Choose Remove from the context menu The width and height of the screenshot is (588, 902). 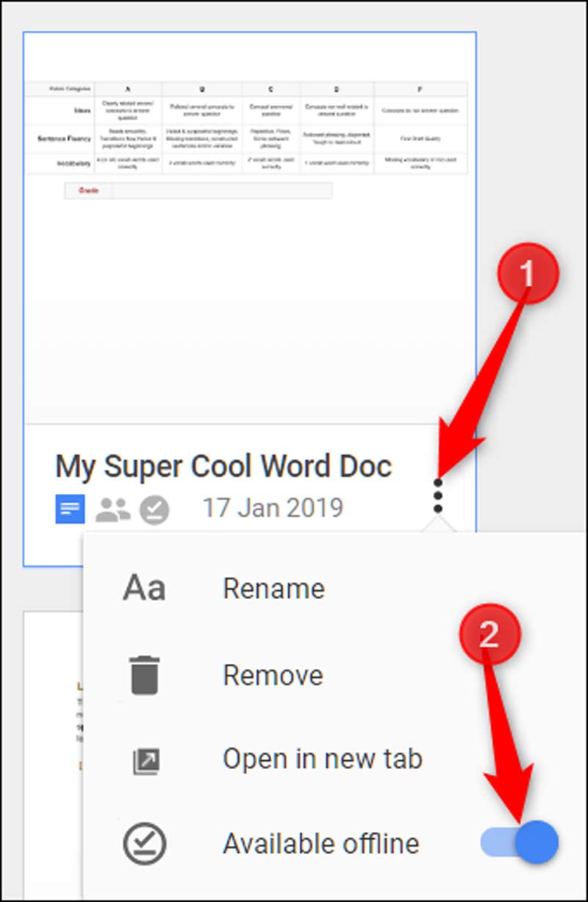pyautogui.click(x=273, y=674)
